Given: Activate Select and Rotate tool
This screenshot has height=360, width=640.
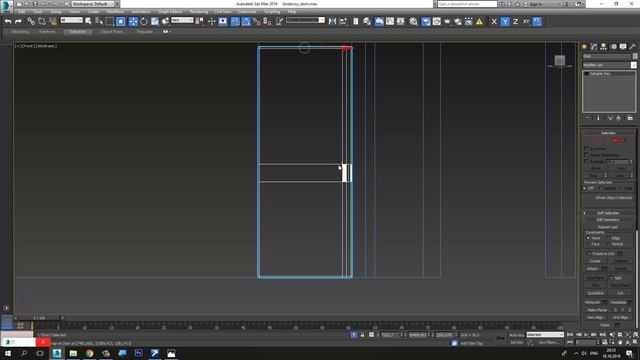Looking at the screenshot, I should (144, 21).
